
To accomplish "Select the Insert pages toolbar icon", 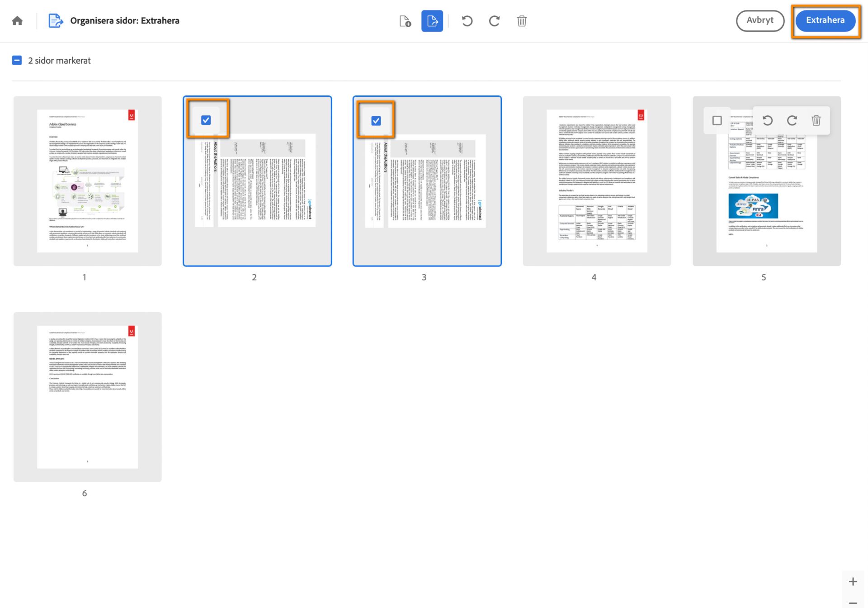I will pyautogui.click(x=405, y=21).
